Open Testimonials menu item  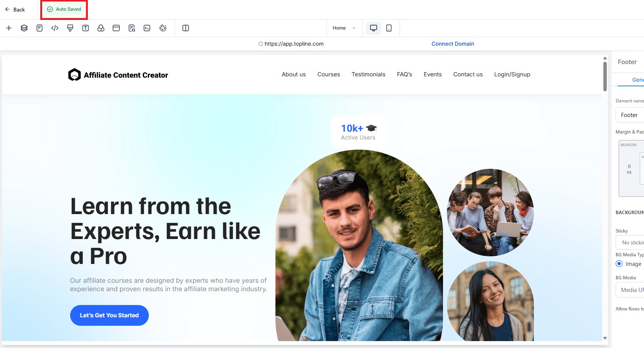[369, 74]
